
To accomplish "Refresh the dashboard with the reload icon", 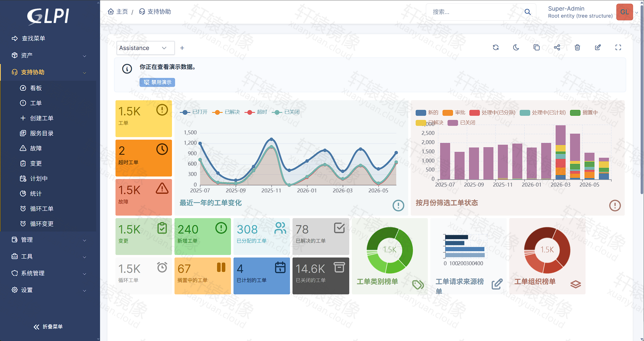I will [x=496, y=47].
